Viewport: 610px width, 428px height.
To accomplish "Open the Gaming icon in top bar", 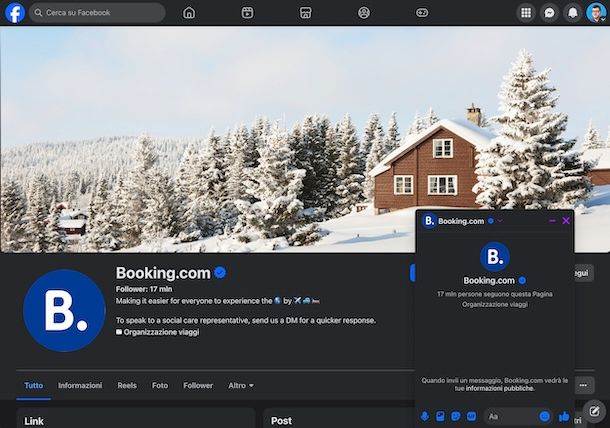I will pos(422,13).
